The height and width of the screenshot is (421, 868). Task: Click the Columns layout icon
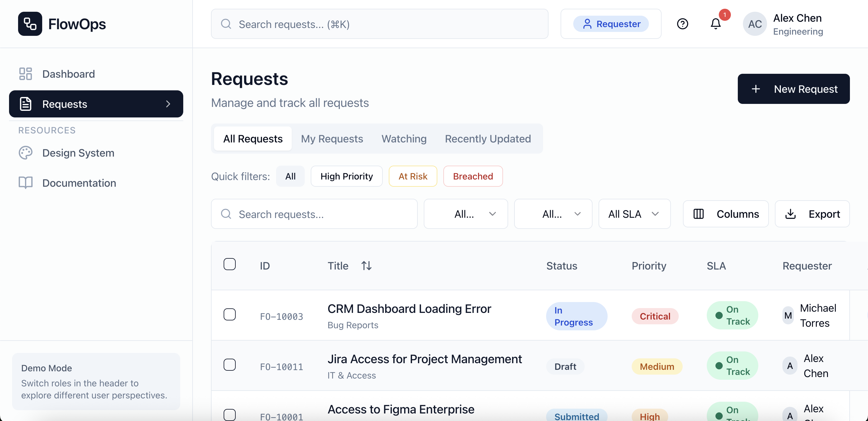pyautogui.click(x=699, y=214)
